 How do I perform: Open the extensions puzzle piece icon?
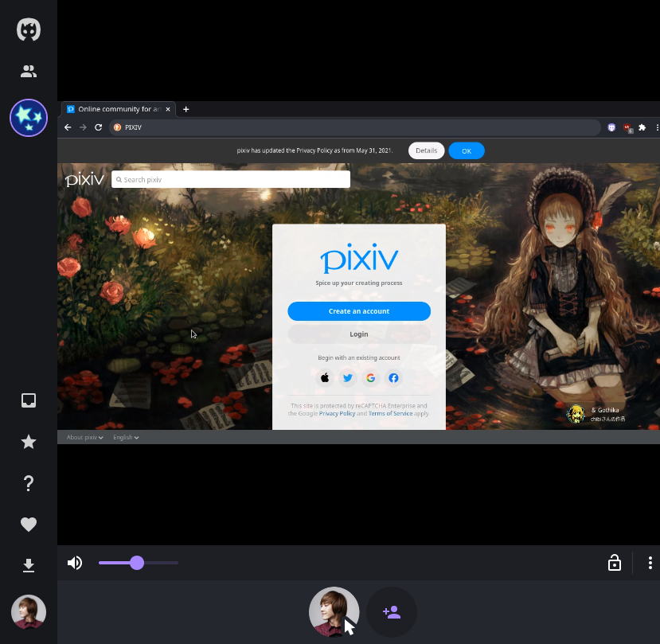(642, 127)
